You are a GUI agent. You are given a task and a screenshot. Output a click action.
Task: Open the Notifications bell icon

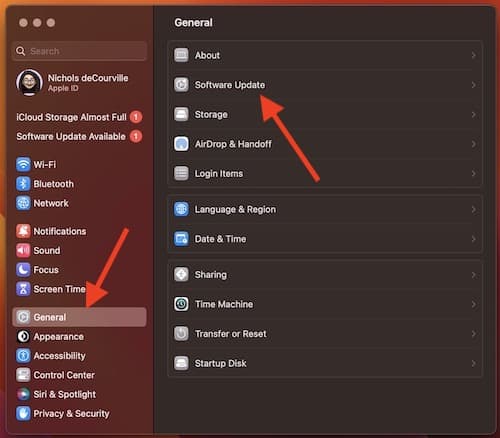point(23,231)
